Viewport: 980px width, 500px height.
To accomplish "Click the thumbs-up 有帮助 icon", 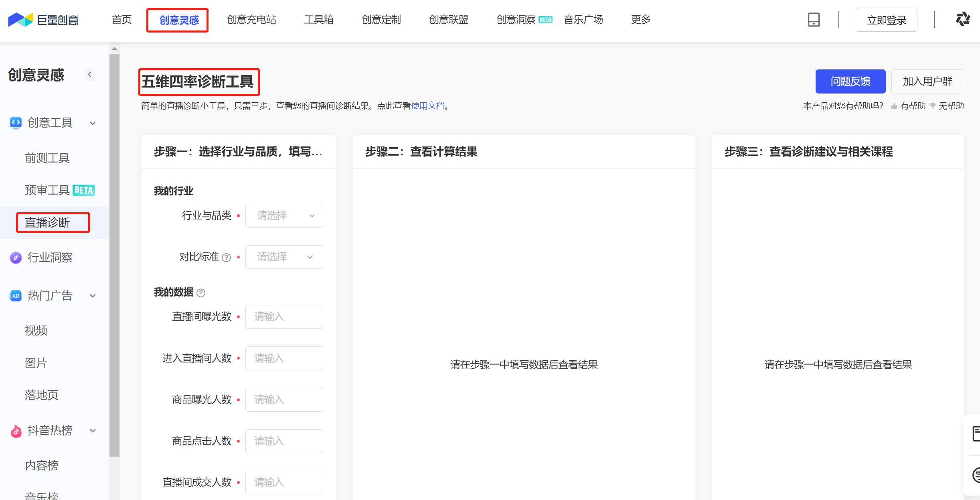I will pos(894,106).
